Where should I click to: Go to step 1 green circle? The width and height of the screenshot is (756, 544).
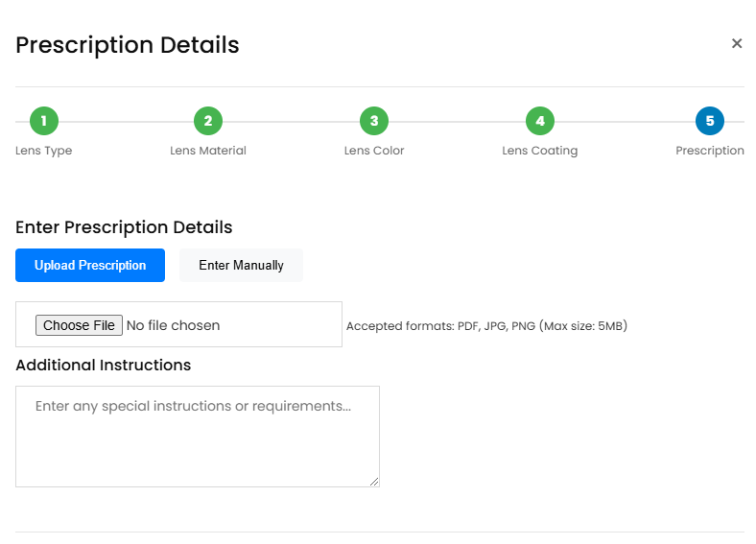44,121
